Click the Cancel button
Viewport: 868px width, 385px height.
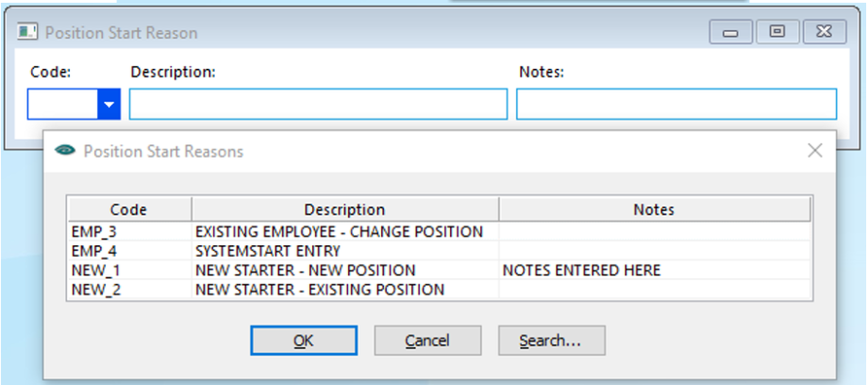pyautogui.click(x=427, y=340)
